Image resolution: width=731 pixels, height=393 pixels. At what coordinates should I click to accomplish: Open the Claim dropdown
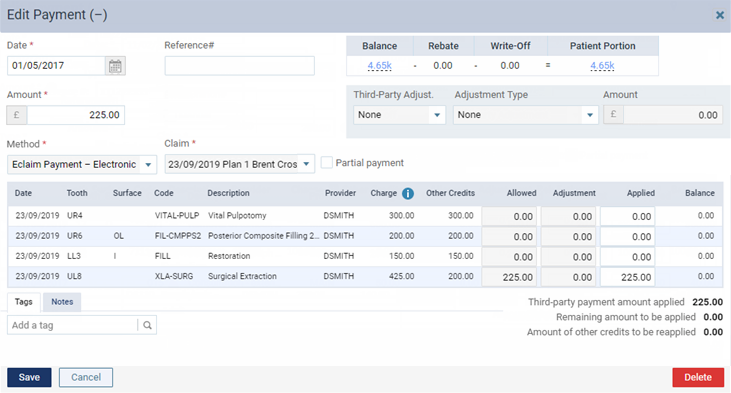click(240, 164)
